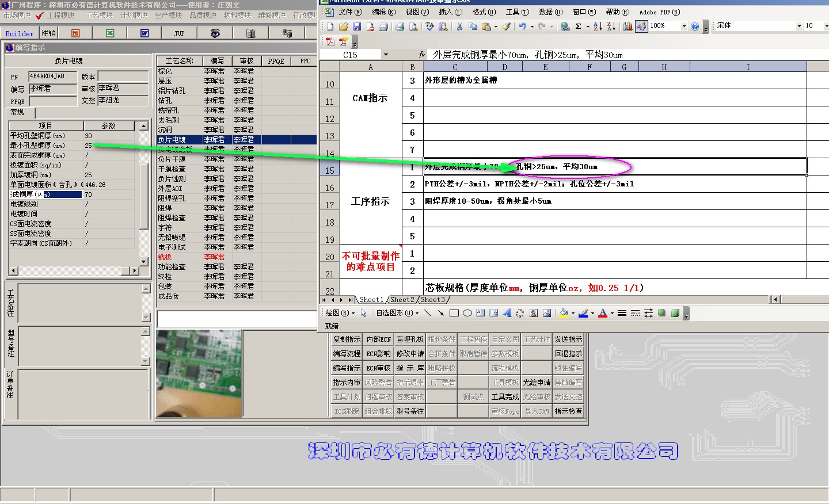Click the 复制指示 button

tap(347, 339)
